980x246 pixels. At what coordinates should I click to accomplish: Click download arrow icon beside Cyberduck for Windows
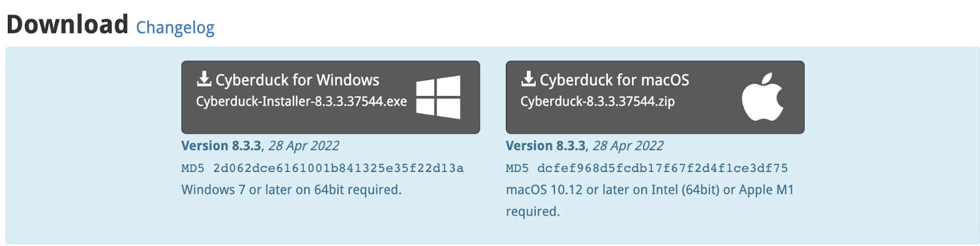(204, 79)
